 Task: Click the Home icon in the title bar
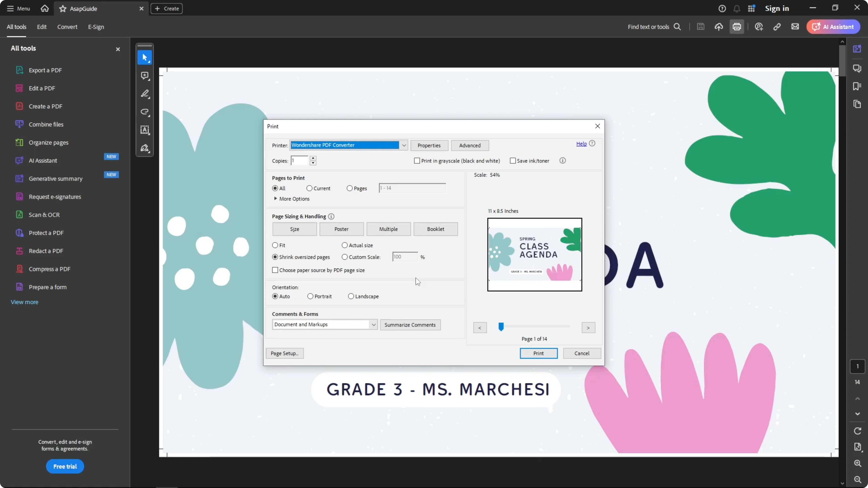(x=45, y=8)
